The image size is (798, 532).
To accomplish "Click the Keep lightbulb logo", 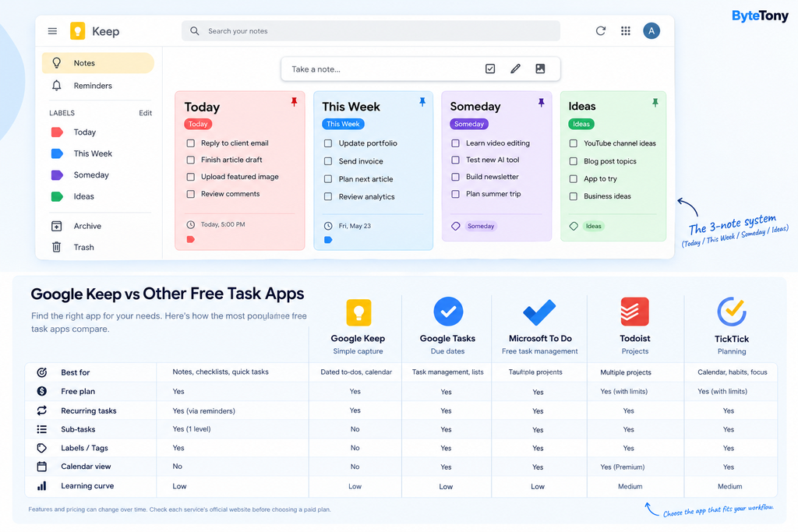I will (77, 31).
